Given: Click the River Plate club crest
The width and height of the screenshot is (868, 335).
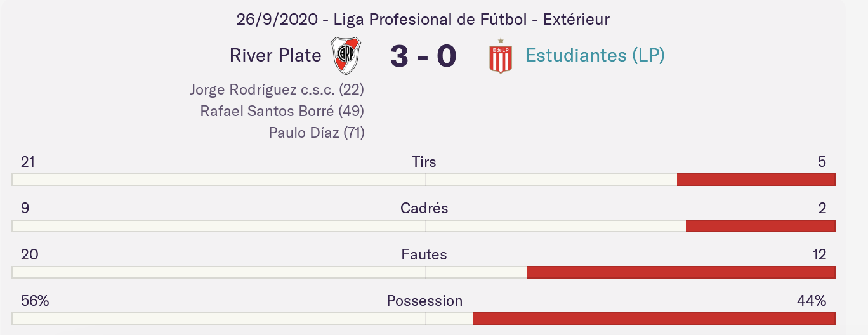Looking at the screenshot, I should coord(346,56).
